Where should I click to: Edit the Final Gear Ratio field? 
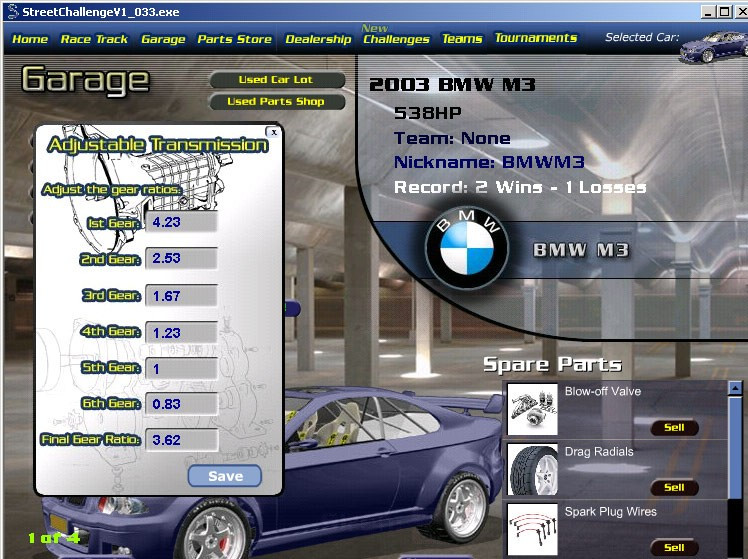pos(181,440)
